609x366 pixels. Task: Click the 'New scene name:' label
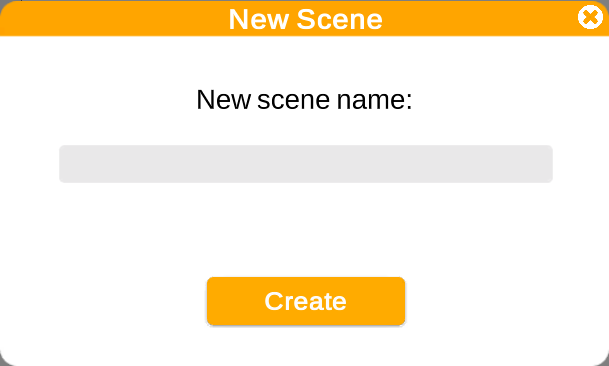tap(304, 99)
